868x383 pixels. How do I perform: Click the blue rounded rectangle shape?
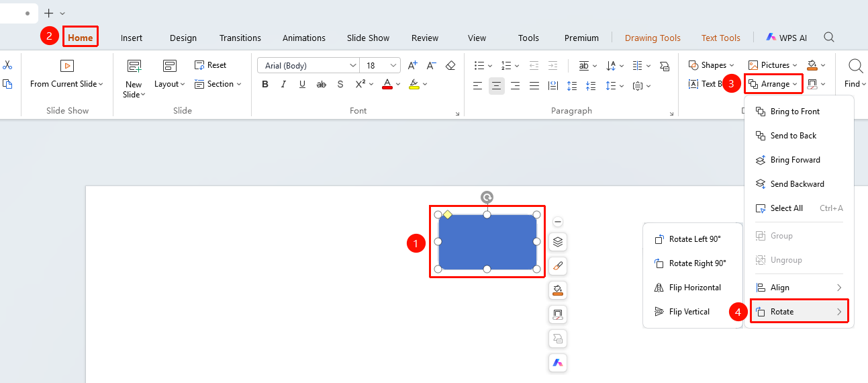487,242
